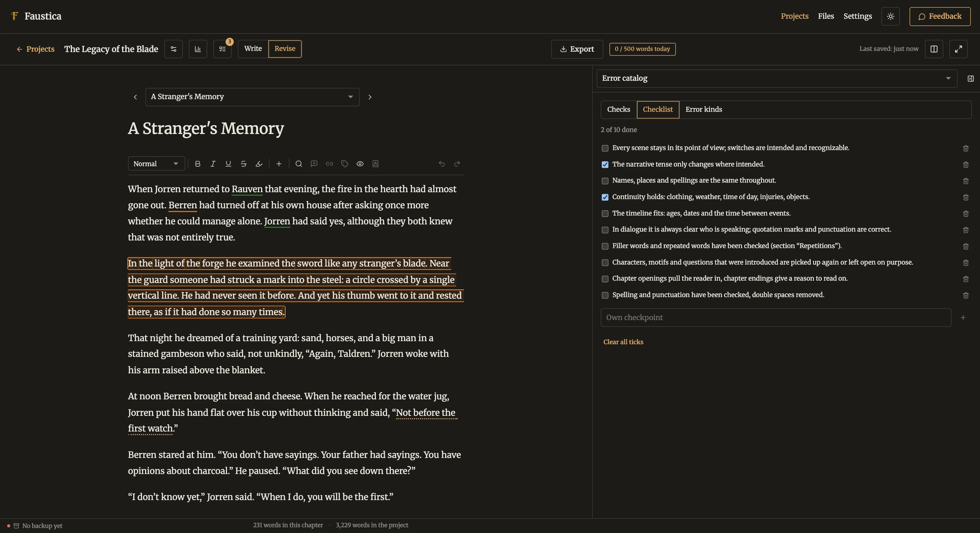Apply strikethrough formatting

(x=243, y=164)
